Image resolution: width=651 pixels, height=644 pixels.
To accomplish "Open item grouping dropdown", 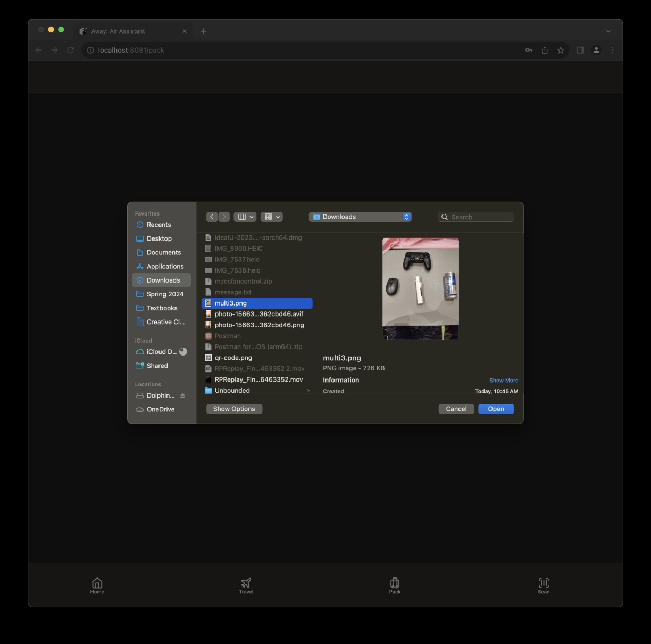I will (271, 217).
